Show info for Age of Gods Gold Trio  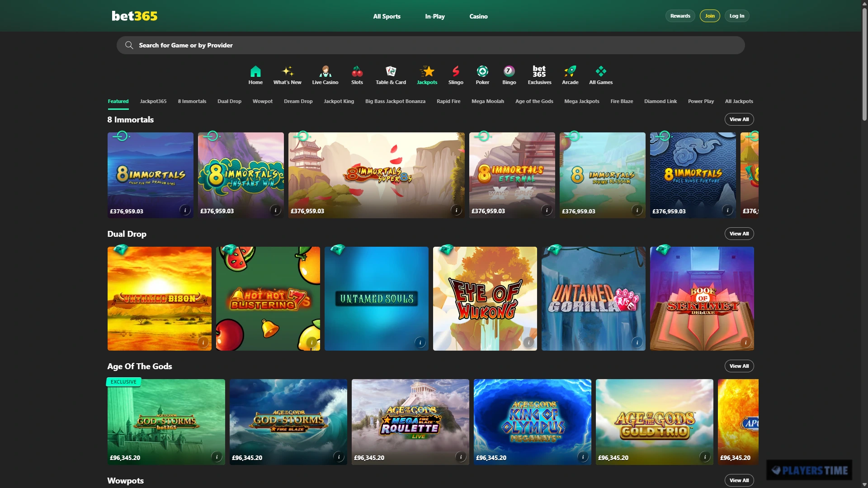tap(705, 457)
